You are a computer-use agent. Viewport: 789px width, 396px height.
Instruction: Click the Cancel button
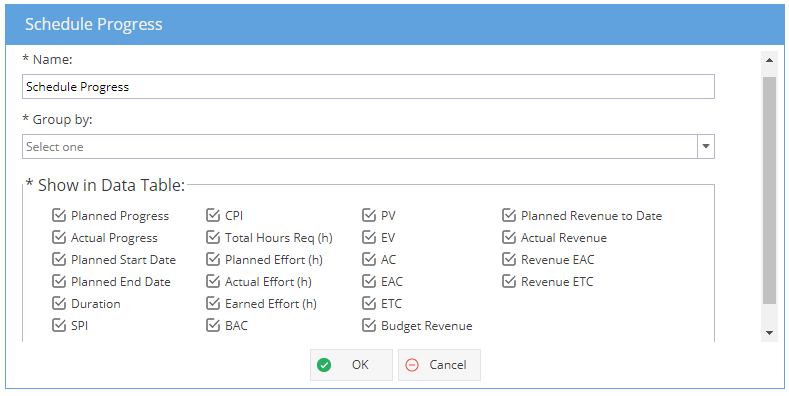point(439,365)
